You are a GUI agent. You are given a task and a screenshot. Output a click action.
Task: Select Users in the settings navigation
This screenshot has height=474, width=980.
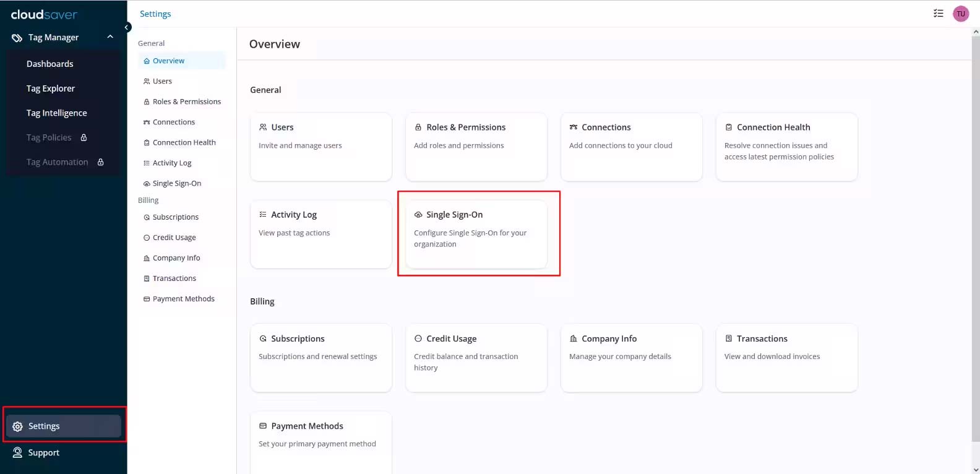(162, 81)
